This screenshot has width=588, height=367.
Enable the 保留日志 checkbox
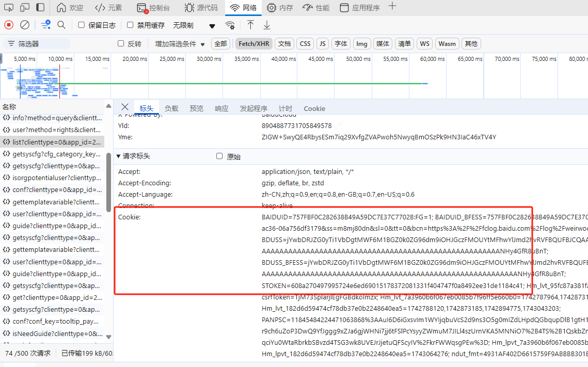point(81,25)
